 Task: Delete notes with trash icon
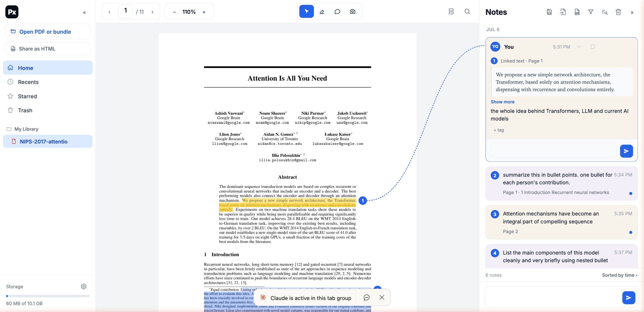click(618, 12)
